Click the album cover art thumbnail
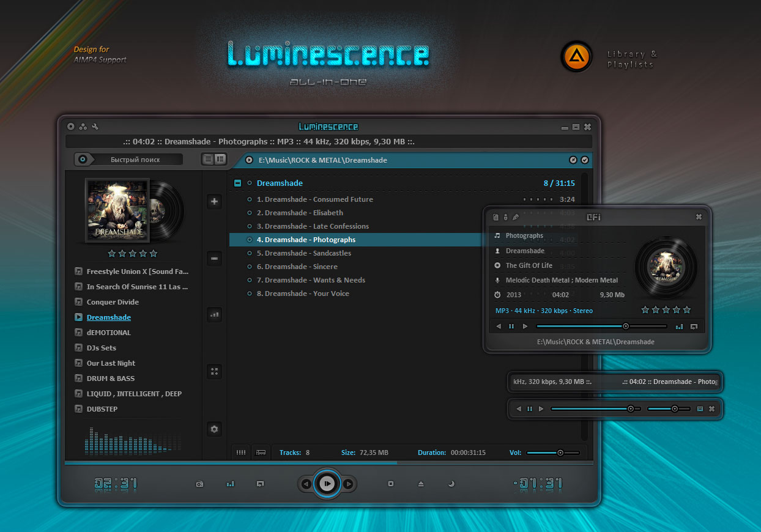Viewport: 761px width, 532px height. (x=117, y=209)
